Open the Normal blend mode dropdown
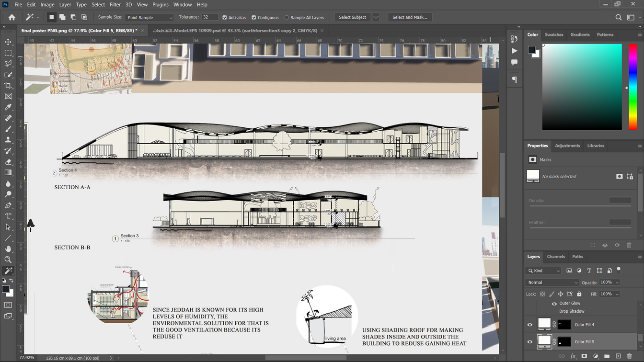The width and height of the screenshot is (644, 362). [x=552, y=283]
